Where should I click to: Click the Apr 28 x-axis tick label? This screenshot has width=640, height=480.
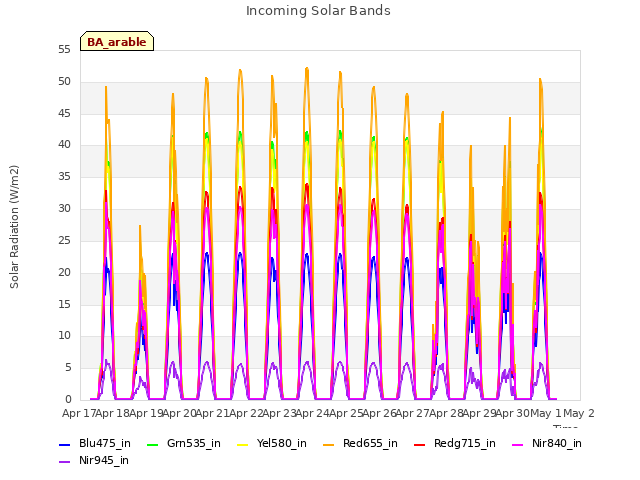[446, 413]
